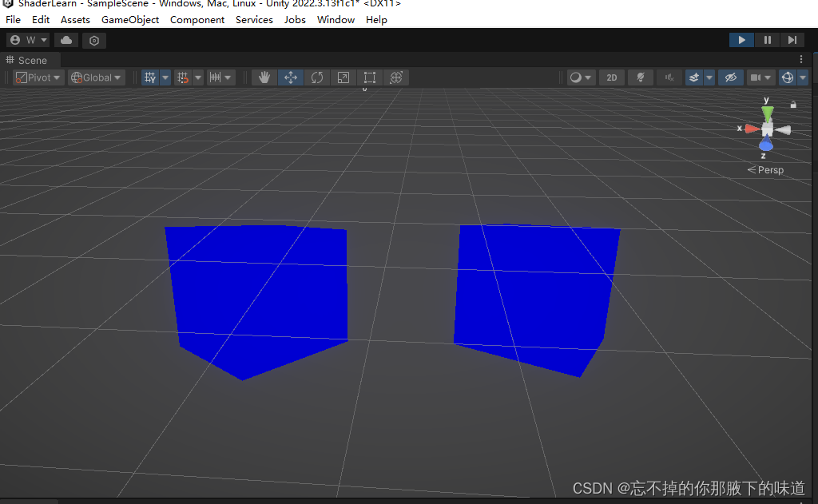Select the Rect Transform tool
Image resolution: width=818 pixels, height=504 pixels.
point(369,77)
